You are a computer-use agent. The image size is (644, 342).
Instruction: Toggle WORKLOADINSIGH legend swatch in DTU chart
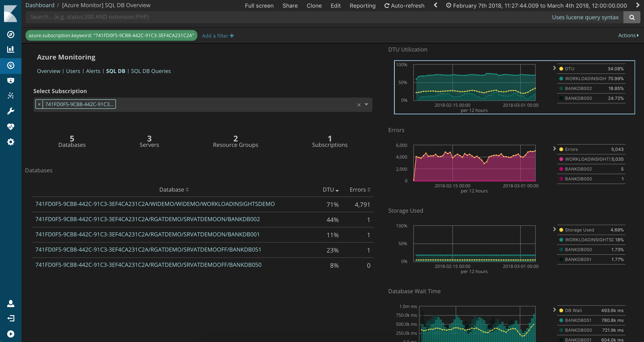point(561,79)
